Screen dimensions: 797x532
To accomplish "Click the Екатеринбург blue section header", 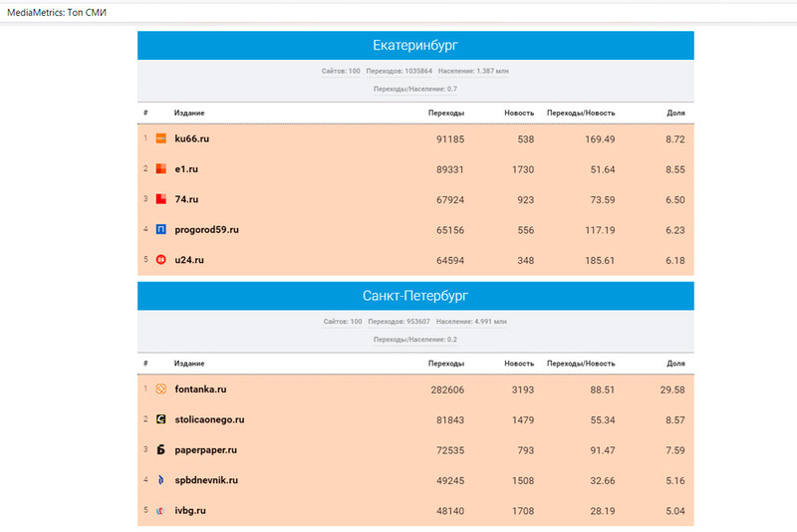I will click(415, 46).
